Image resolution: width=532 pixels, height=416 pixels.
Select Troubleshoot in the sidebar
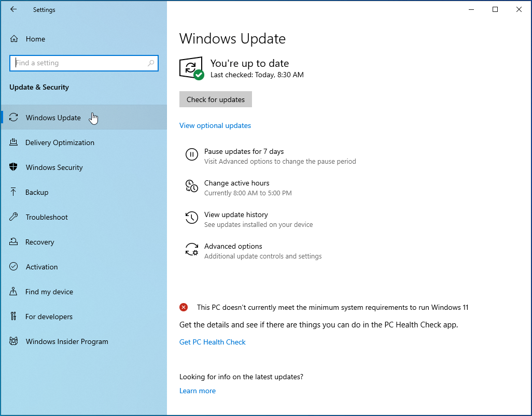[47, 217]
